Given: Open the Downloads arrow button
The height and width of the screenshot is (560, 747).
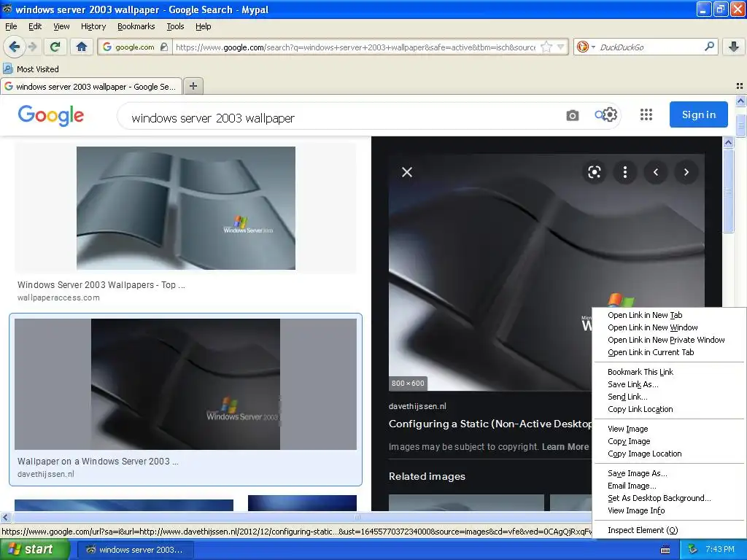Looking at the screenshot, I should [x=734, y=47].
